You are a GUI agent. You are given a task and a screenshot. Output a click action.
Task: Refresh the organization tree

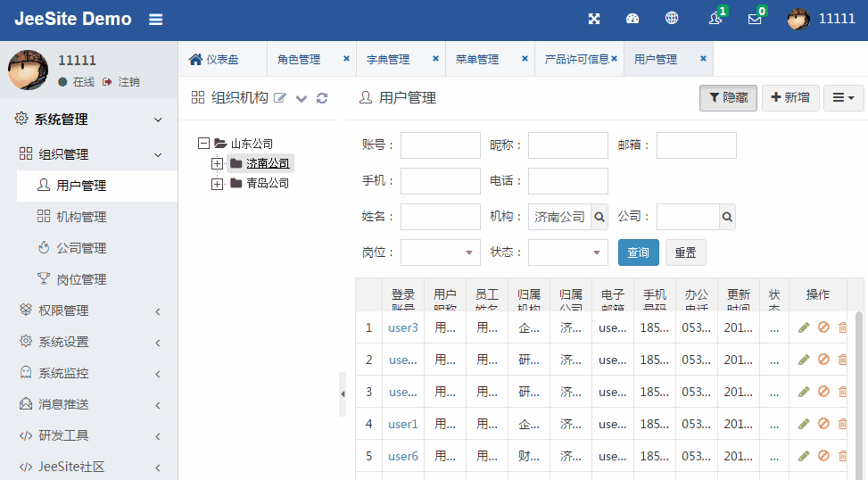point(322,98)
